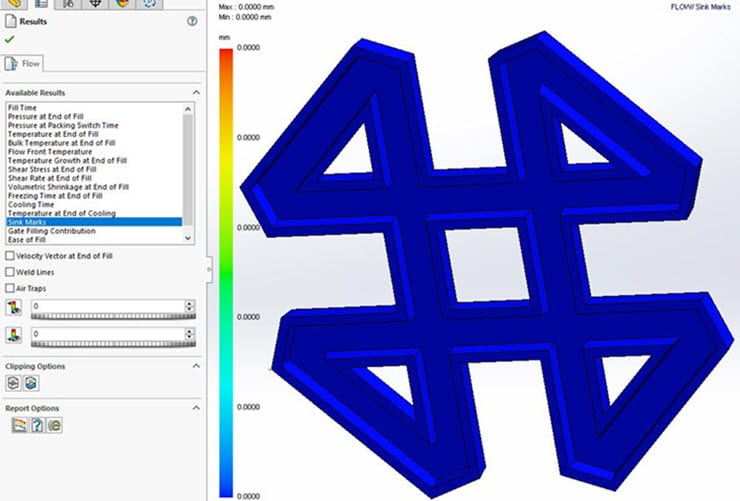Click the green checkmark to accept results
740x501 pixels.
coord(10,39)
